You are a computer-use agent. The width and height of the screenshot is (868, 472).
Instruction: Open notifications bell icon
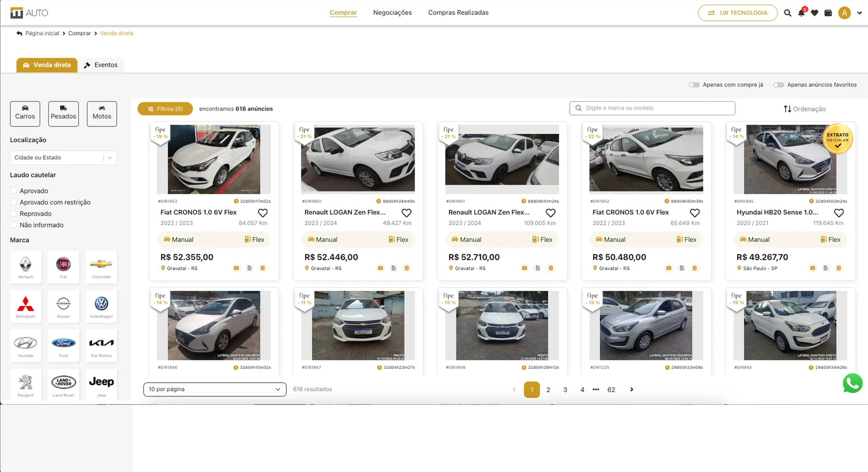(801, 13)
